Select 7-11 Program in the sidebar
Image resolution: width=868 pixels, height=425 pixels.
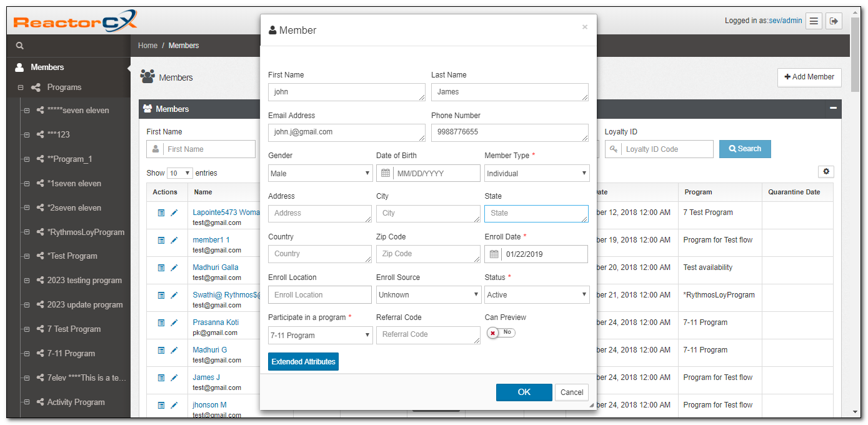click(71, 353)
